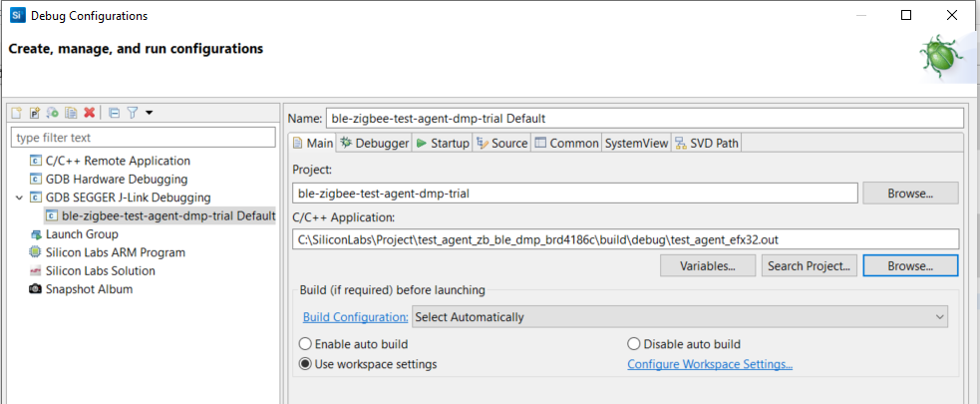Click the New prototype configuration icon
Screen dimensions: 980x404
35,113
